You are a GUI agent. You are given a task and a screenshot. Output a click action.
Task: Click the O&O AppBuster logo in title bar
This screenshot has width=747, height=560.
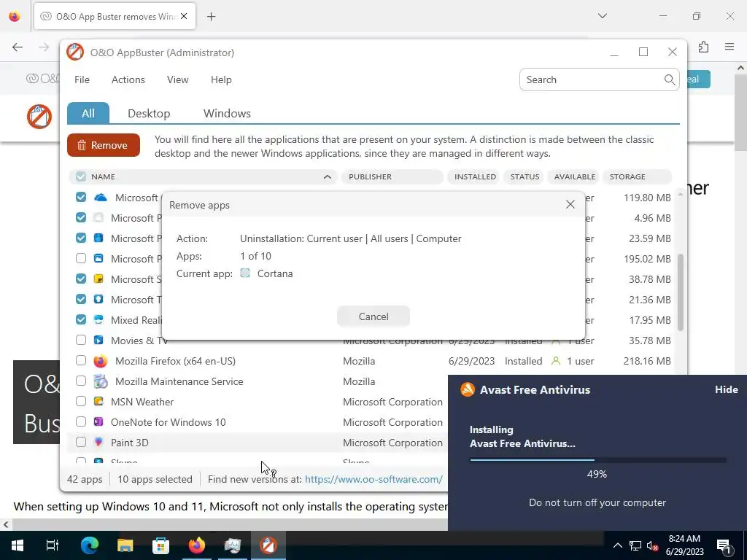pos(75,52)
